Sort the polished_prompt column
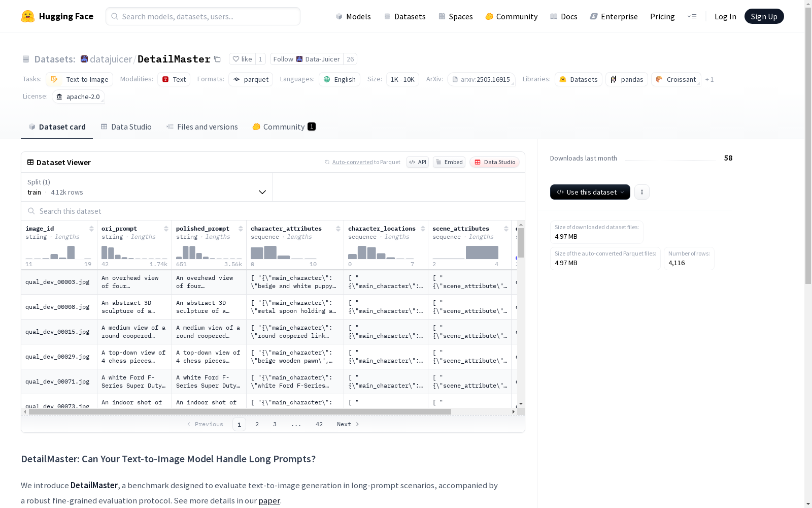The width and height of the screenshot is (812, 508). [x=241, y=229]
